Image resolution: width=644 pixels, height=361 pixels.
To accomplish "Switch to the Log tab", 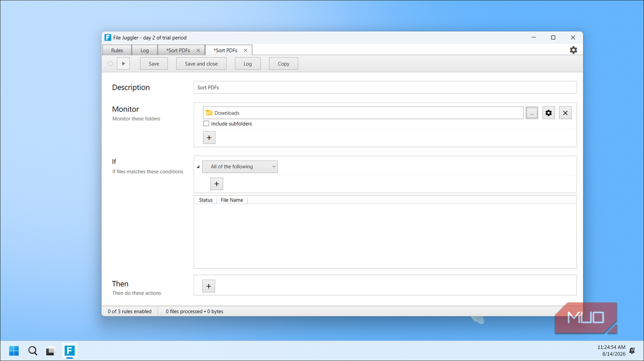I will [x=145, y=50].
